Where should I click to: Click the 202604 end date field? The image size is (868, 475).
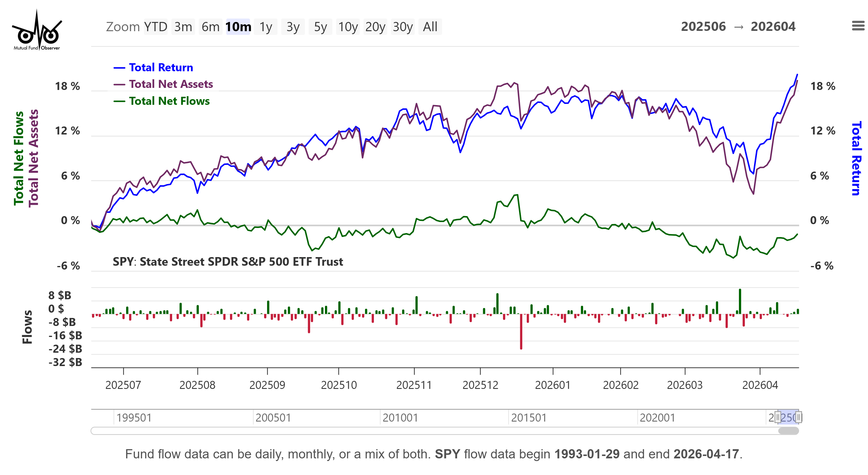[x=773, y=27]
